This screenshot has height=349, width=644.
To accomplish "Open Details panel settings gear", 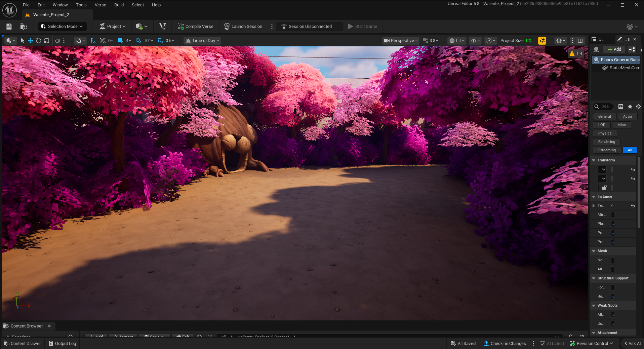I will click(638, 107).
